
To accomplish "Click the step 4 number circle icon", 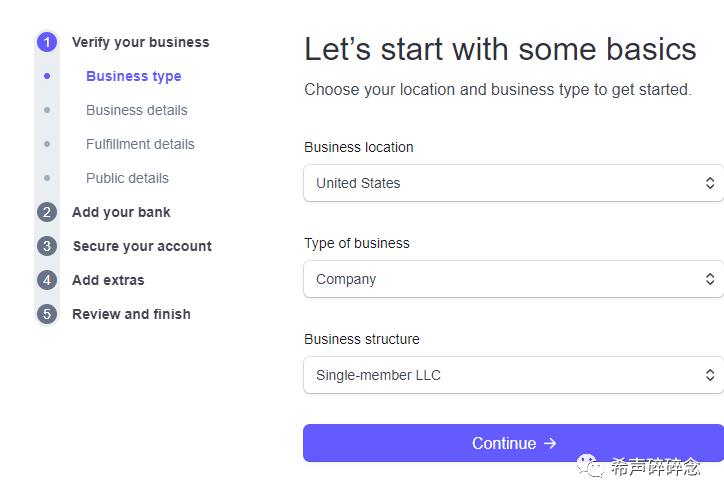I will point(47,280).
